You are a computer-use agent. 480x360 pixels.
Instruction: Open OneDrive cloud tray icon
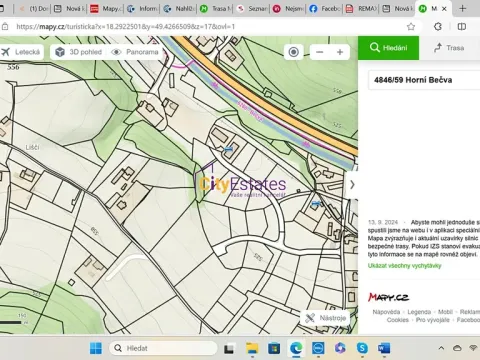pyautogui.click(x=457, y=348)
